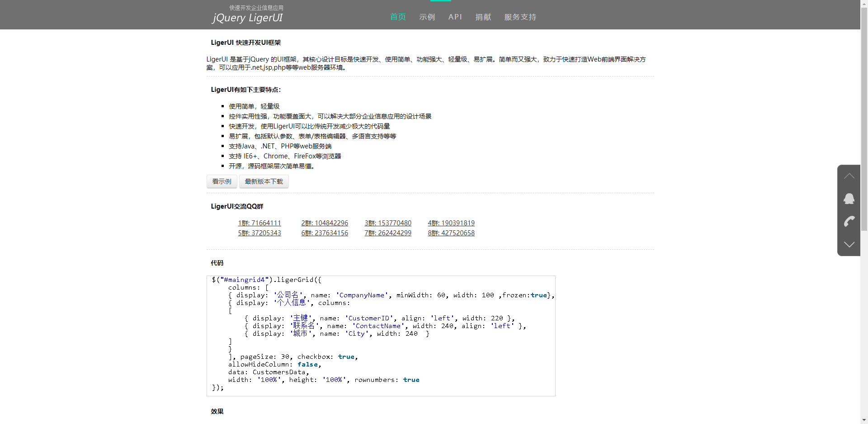The image size is (868, 424).
Task: Open QQ group link 8群: 427520658
Action: pos(451,233)
